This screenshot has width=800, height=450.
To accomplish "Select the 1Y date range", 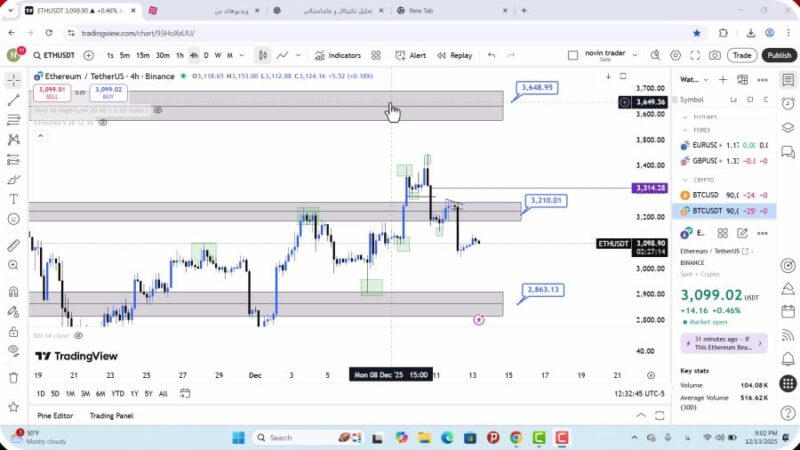I will [133, 393].
